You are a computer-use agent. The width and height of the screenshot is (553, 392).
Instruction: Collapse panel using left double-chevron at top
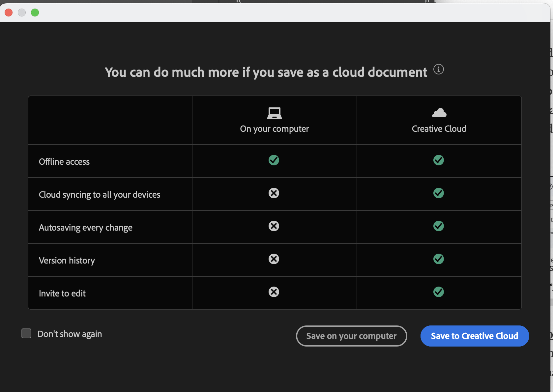[238, 1]
